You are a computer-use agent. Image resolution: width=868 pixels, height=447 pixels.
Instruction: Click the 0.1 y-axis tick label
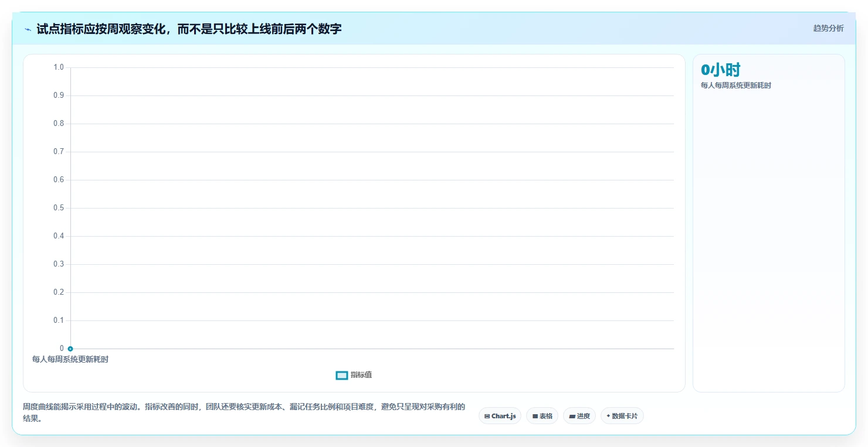(x=59, y=320)
